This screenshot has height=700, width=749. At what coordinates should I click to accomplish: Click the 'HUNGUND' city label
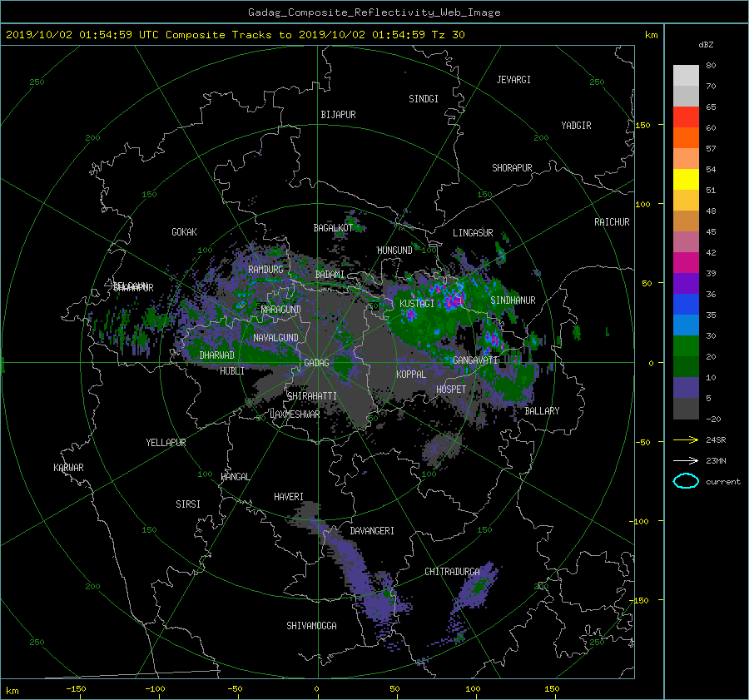coord(394,251)
